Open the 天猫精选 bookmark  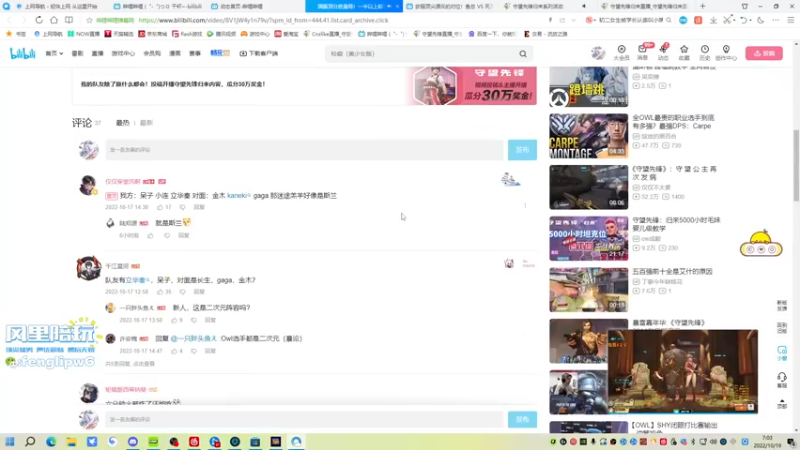[119, 34]
